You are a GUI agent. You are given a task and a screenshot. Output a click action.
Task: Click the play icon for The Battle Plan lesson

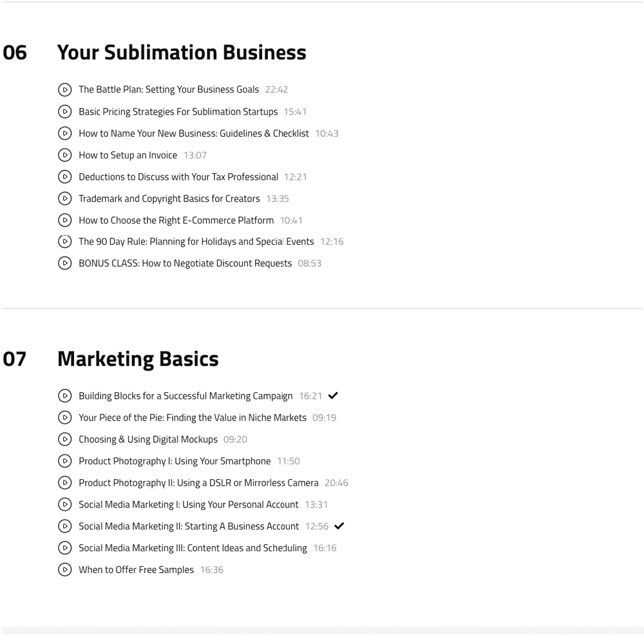tap(64, 90)
